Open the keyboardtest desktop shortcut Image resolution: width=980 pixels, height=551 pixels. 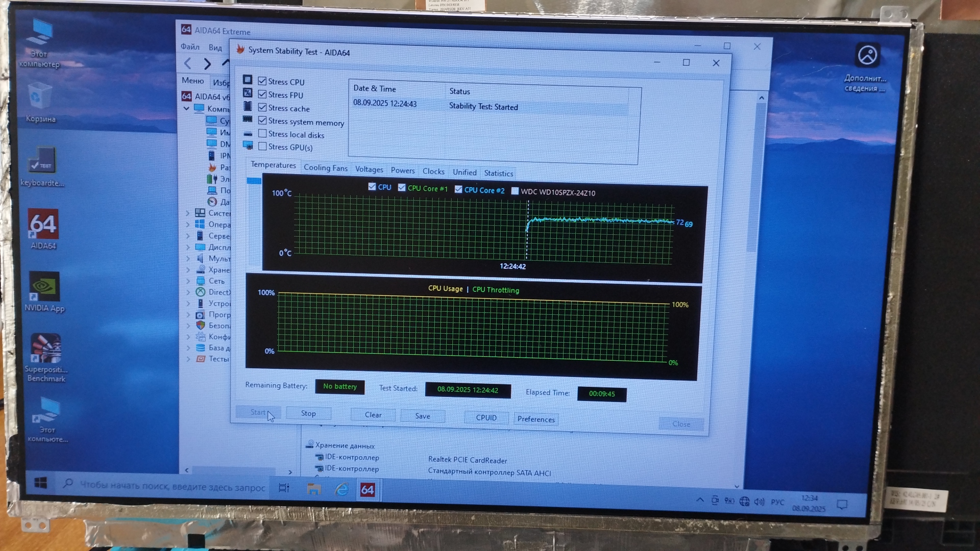click(42, 160)
